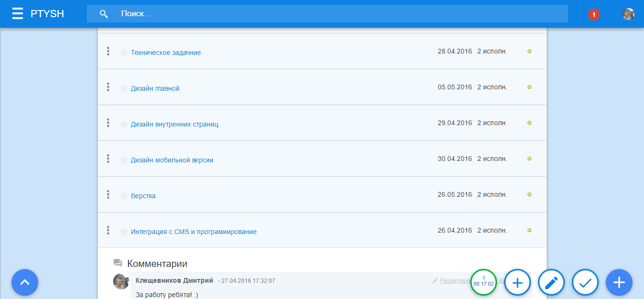Open options menu for Интеграция с CMS row
This screenshot has height=299, width=644.
tap(108, 230)
